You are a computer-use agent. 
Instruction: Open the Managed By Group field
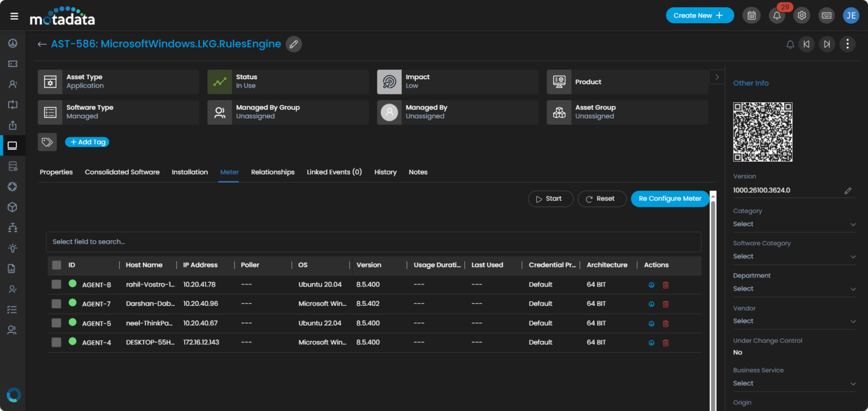(288, 113)
